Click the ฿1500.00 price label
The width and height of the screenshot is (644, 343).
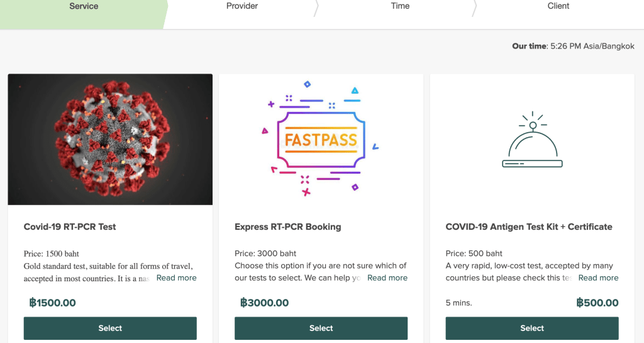(52, 303)
